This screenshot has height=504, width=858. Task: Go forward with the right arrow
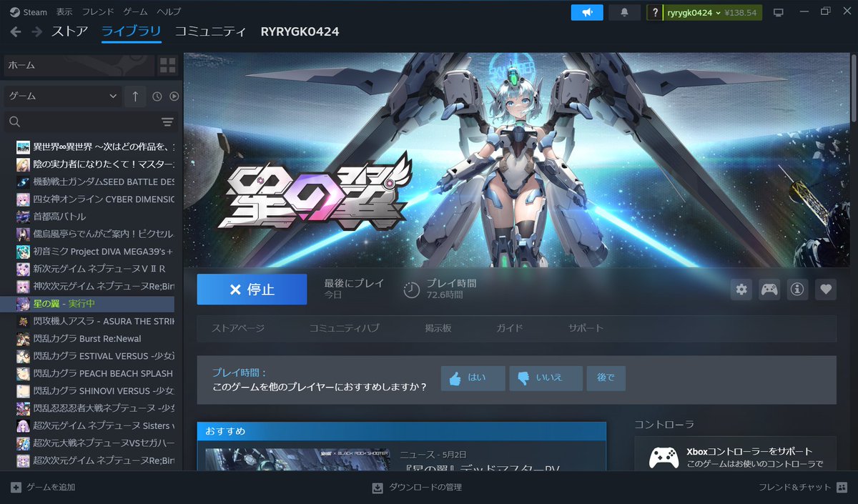tap(36, 31)
